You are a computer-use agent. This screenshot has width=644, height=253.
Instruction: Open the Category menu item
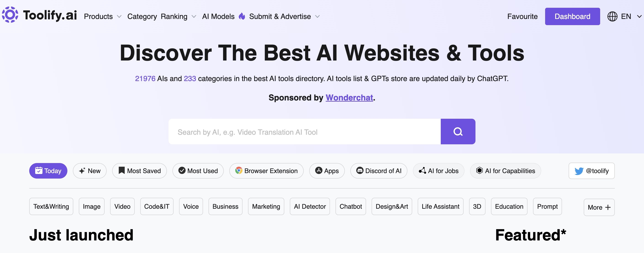pos(142,16)
